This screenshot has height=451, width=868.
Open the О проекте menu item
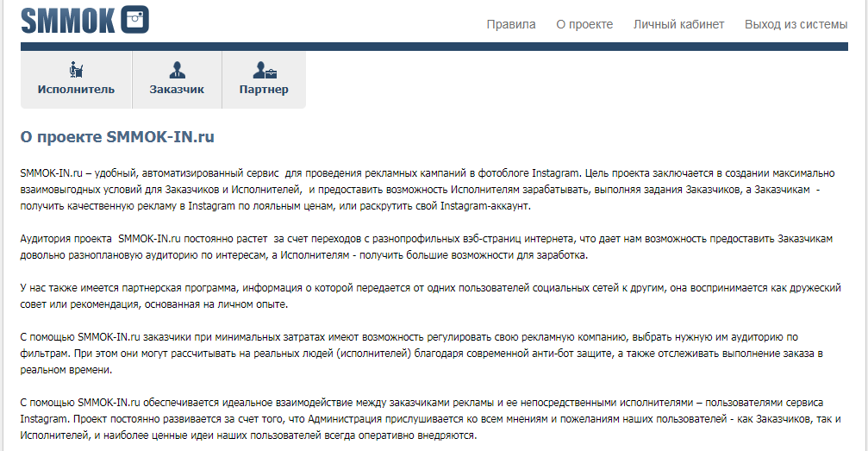[584, 24]
